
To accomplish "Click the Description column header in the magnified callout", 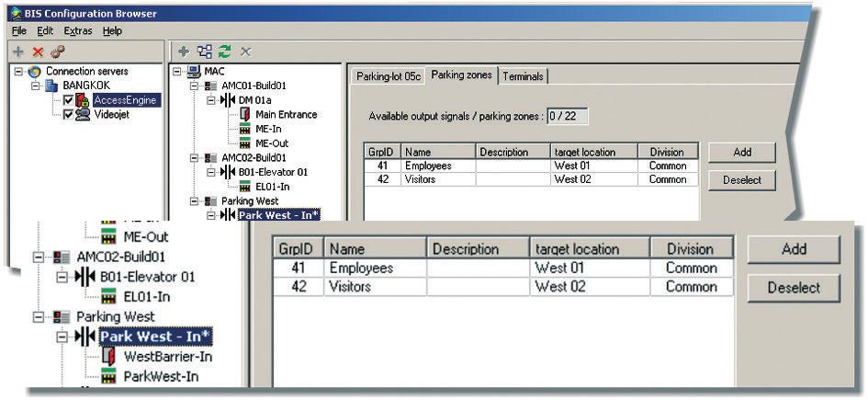I will point(479,249).
